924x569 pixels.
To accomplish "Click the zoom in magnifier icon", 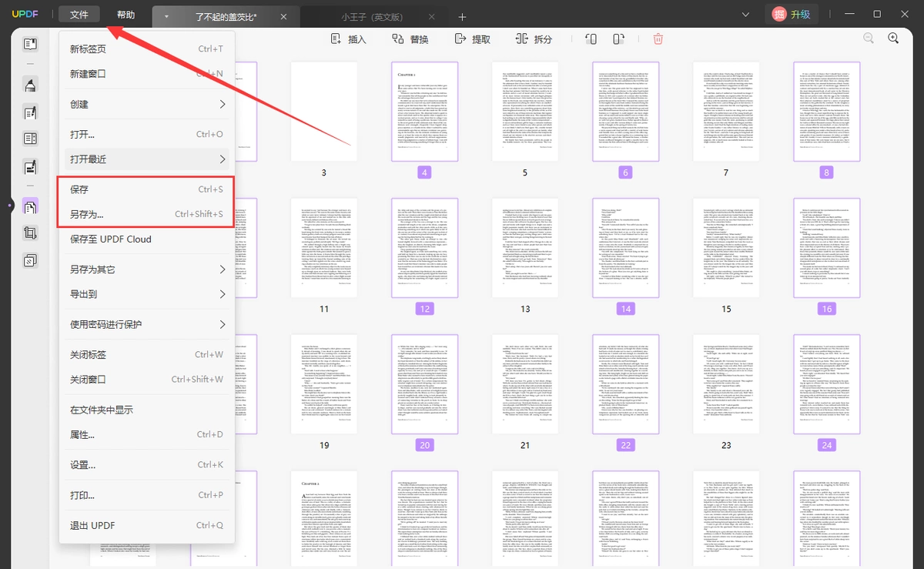I will click(893, 38).
